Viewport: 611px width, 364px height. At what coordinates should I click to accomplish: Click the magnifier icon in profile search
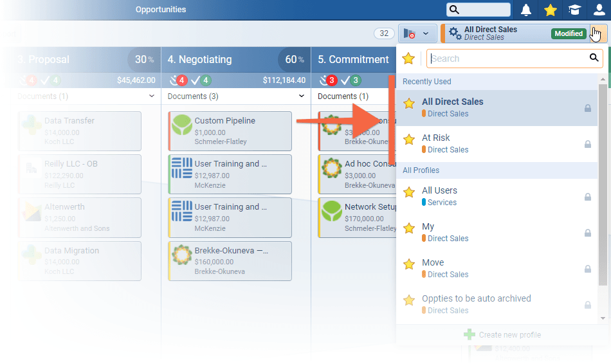tap(594, 59)
